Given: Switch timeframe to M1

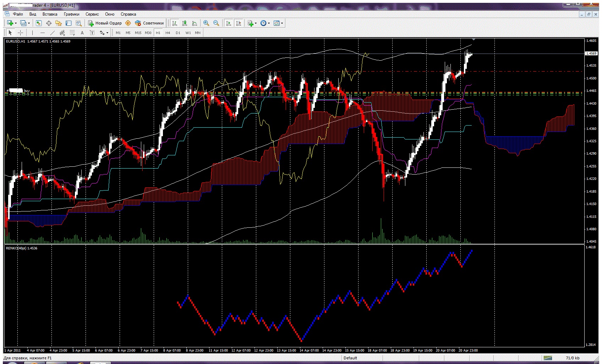Looking at the screenshot, I should 118,33.
